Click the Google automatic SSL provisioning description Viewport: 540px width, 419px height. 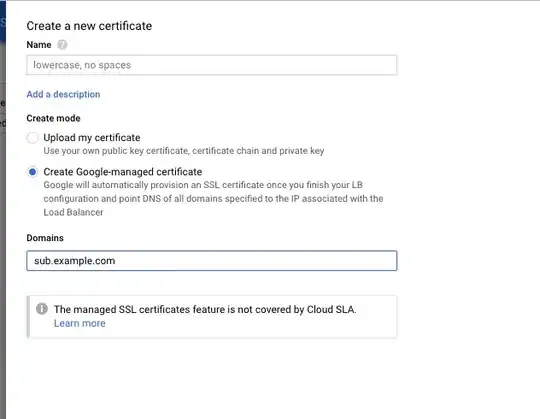[213, 199]
